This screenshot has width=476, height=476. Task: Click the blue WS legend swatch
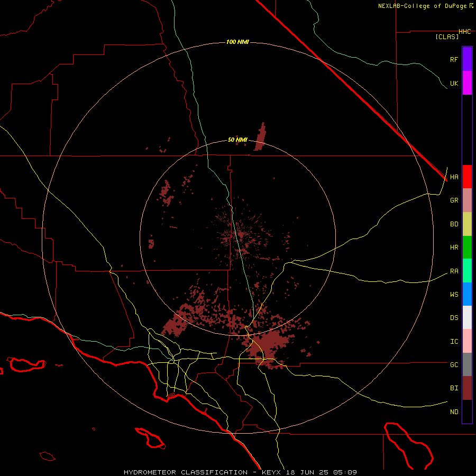tap(467, 294)
